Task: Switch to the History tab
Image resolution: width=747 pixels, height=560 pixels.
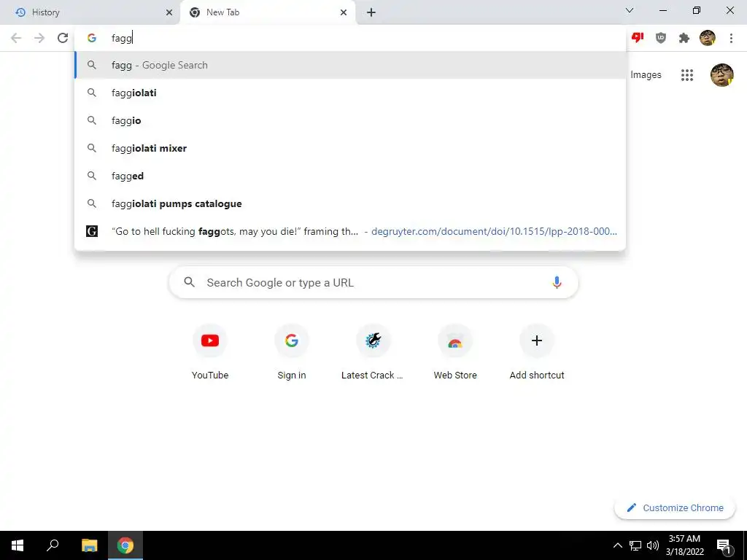Action: [89, 12]
